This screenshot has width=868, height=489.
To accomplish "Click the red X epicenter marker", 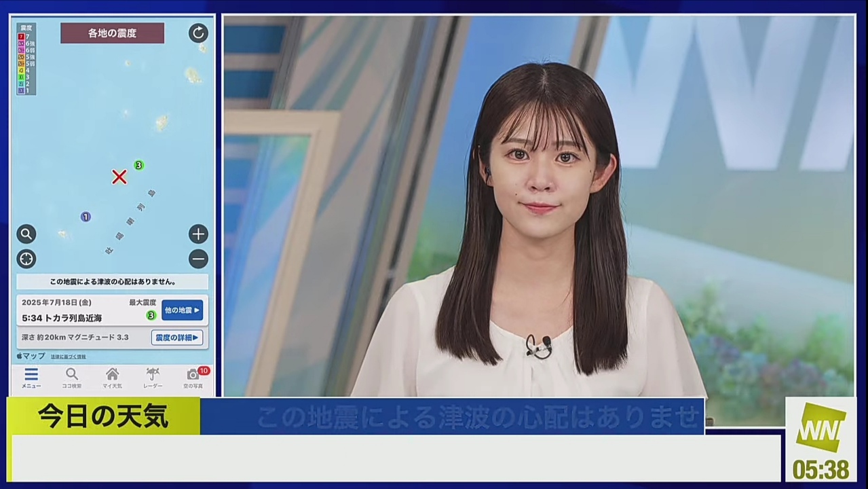I will pos(119,177).
